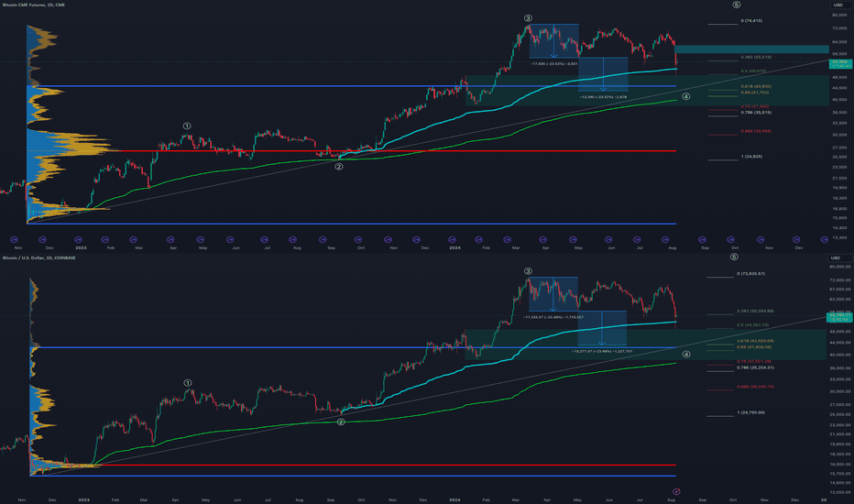This screenshot has height=504, width=854.
Task: Select wave 2 label on CME chart
Action: [x=339, y=166]
